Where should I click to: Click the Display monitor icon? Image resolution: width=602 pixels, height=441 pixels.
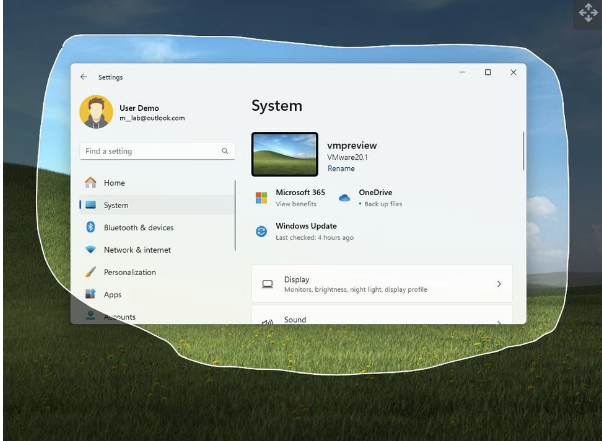[268, 284]
